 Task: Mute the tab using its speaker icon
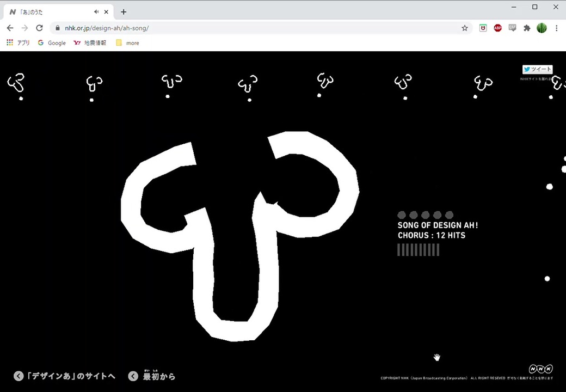(96, 12)
